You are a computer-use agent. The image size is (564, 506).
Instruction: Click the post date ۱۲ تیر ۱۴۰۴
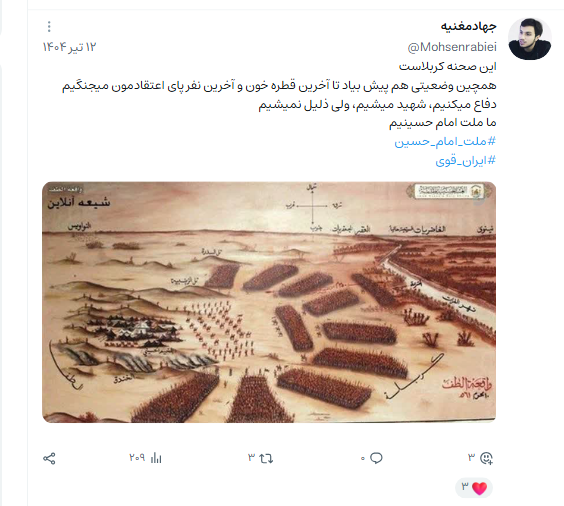(x=69, y=47)
